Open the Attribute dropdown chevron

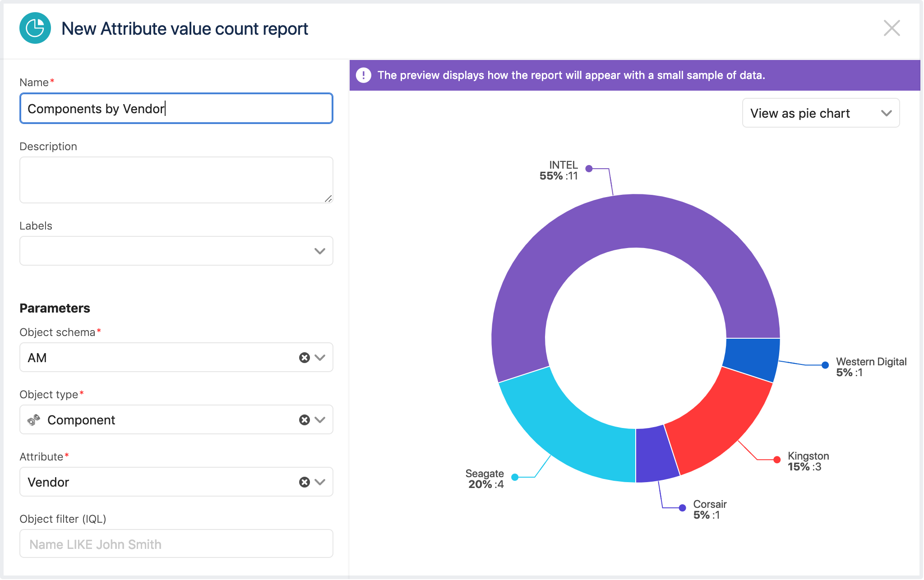coord(320,482)
